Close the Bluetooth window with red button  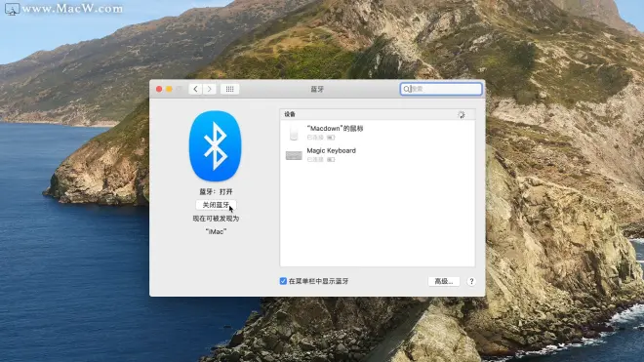point(159,89)
